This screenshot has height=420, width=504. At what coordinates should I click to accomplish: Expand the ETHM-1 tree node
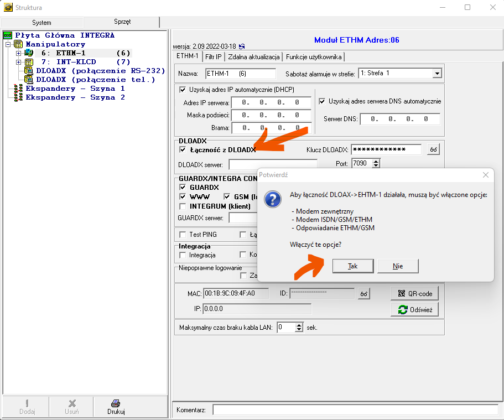click(18, 53)
